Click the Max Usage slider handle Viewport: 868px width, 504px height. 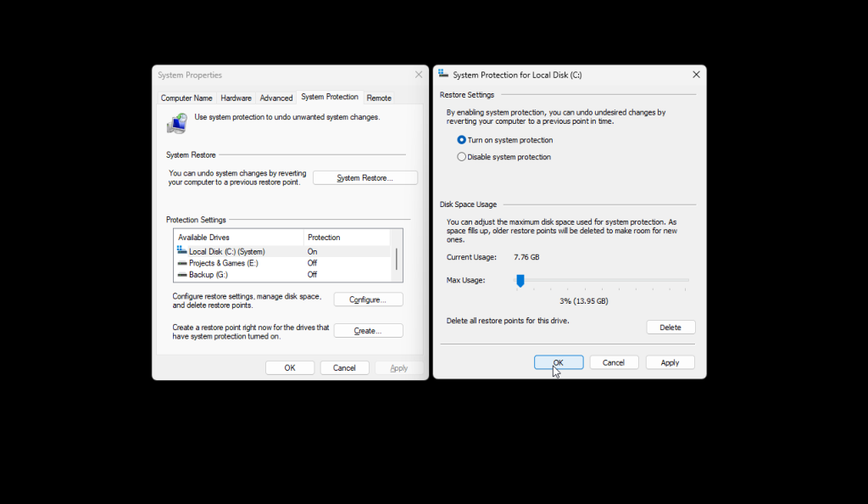[520, 280]
